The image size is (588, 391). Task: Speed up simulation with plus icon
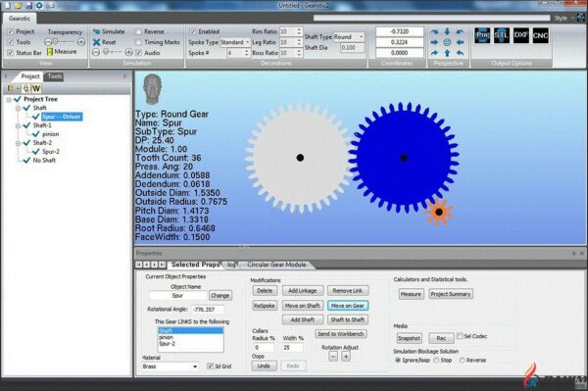[128, 53]
